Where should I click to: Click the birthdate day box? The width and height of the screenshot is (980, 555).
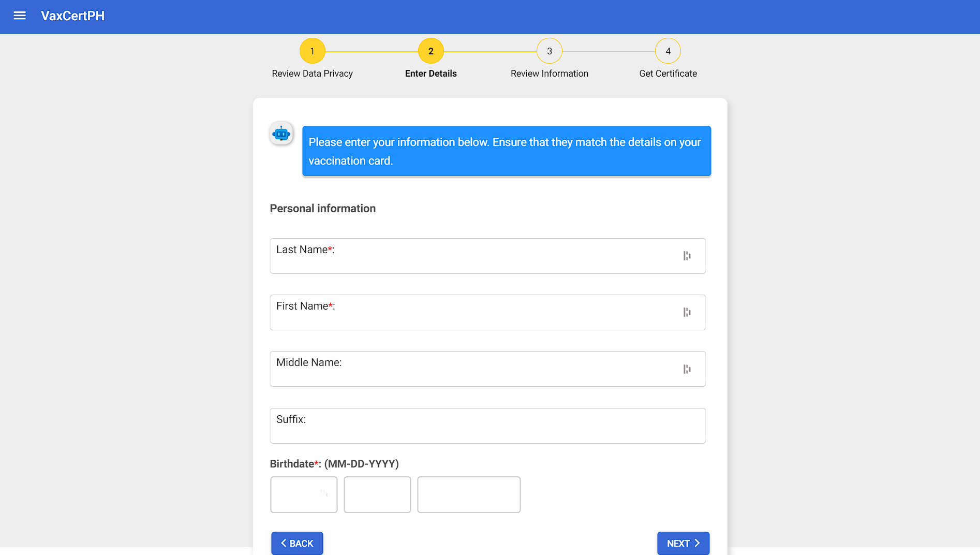coord(377,494)
